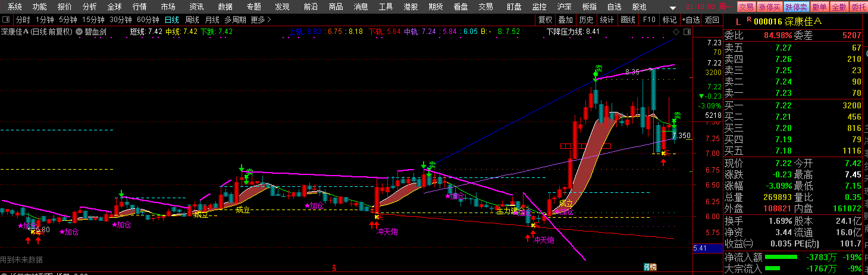Click the 信榜 badge at chart bottom
Screen dimensions: 868x275
(x=650, y=267)
